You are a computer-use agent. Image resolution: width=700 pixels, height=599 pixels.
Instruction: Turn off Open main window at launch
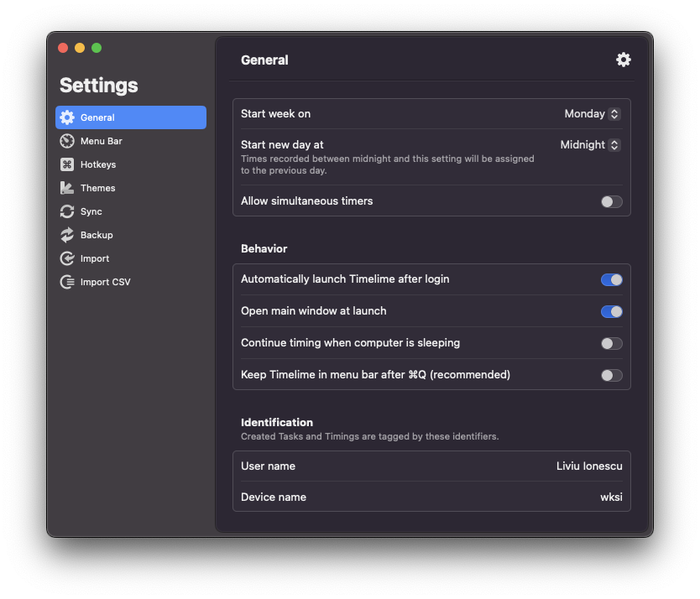(x=611, y=311)
